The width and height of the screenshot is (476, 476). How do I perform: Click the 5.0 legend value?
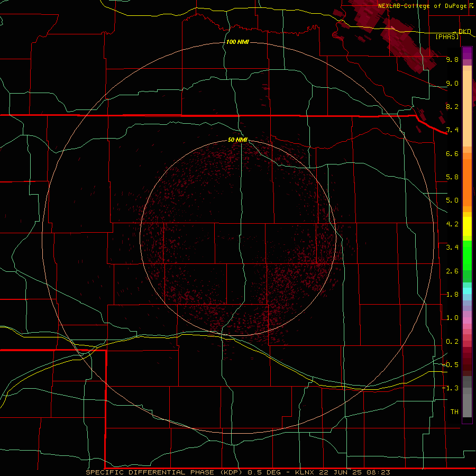[452, 200]
